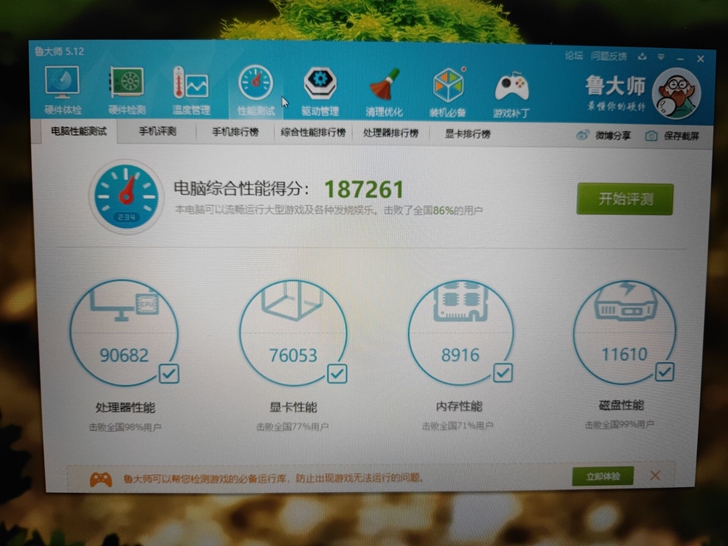Switch to the 手机排行榜 tab
728x546 pixels.
tap(235, 132)
